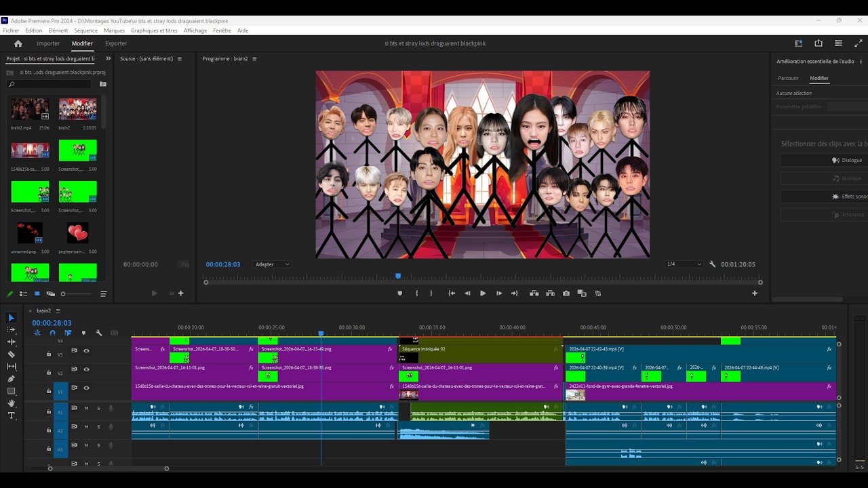
Task: Open the 1/4 playback resolution dropdown
Action: (x=684, y=264)
